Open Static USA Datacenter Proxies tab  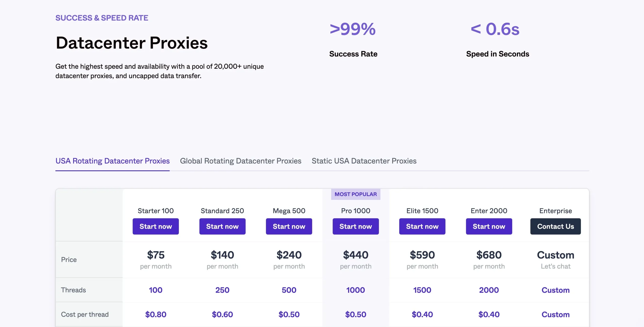(364, 161)
